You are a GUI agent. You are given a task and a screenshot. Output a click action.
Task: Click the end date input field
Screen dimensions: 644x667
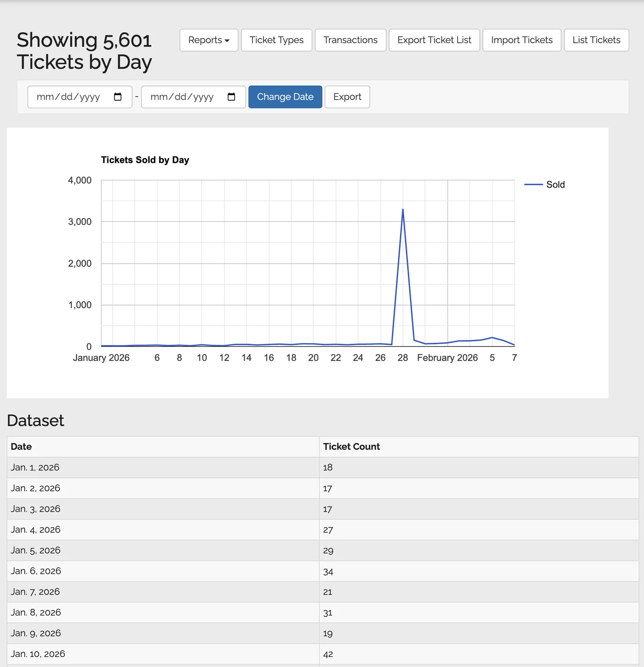tap(193, 97)
